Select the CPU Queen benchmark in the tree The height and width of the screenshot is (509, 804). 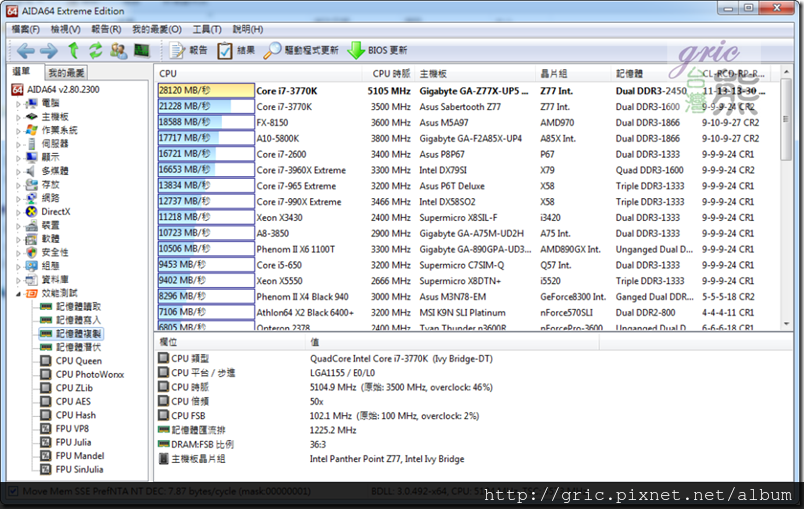coord(78,361)
